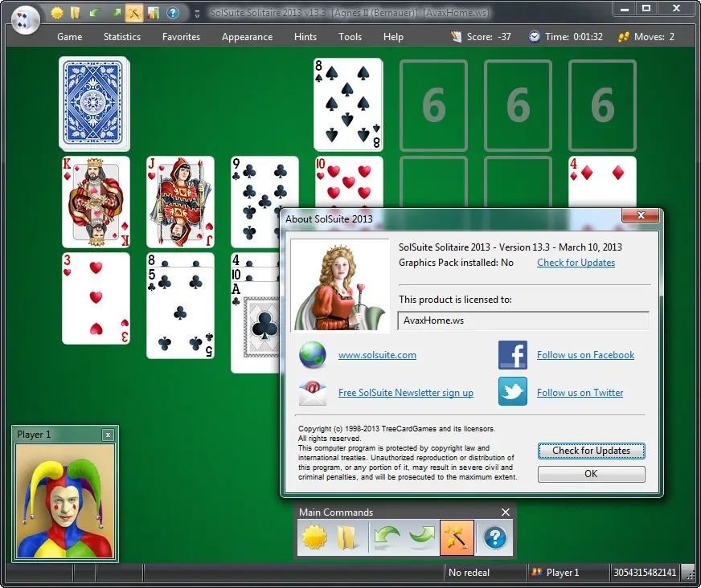Viewport: 701px width, 588px height.
Task: Click the Free SolSuite Newsletter sign up link
Action: coord(405,392)
